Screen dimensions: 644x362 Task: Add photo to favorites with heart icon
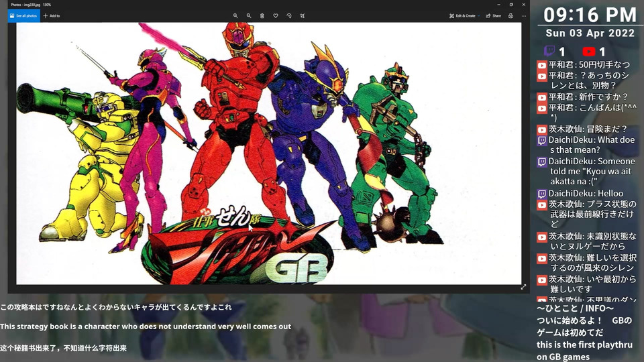[276, 15]
